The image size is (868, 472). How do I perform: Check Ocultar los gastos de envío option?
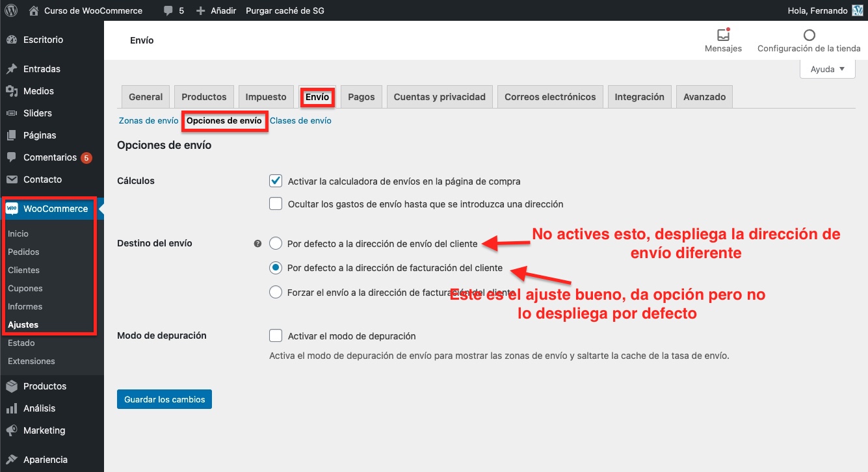coord(276,203)
